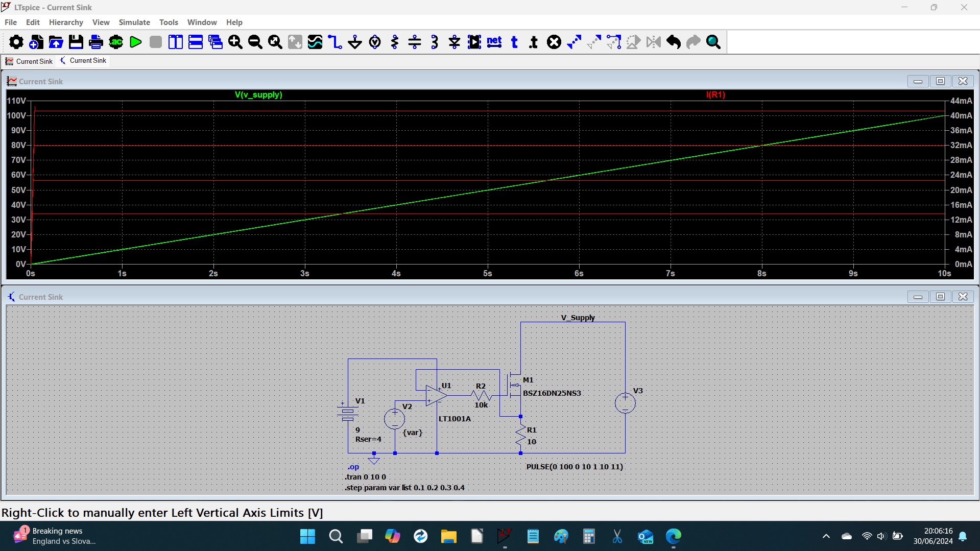Pick visible traces waveform icon
The width and height of the screenshot is (980, 551).
[315, 42]
